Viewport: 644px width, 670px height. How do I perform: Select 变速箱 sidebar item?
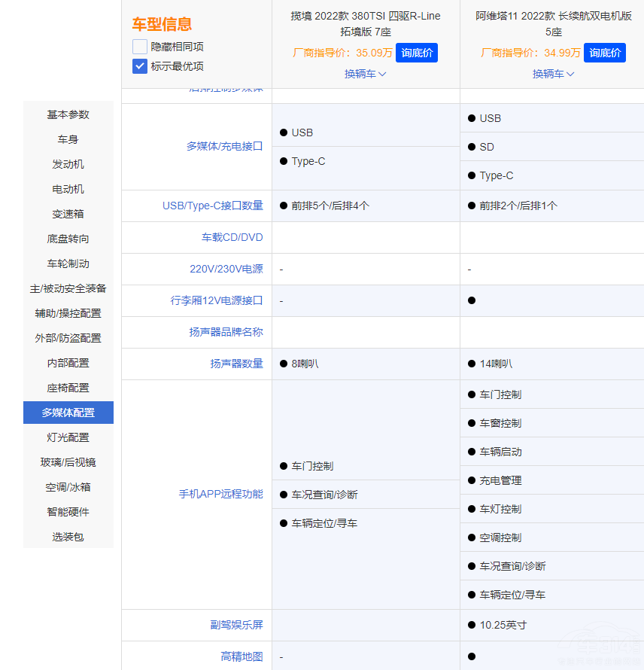pyautogui.click(x=68, y=214)
